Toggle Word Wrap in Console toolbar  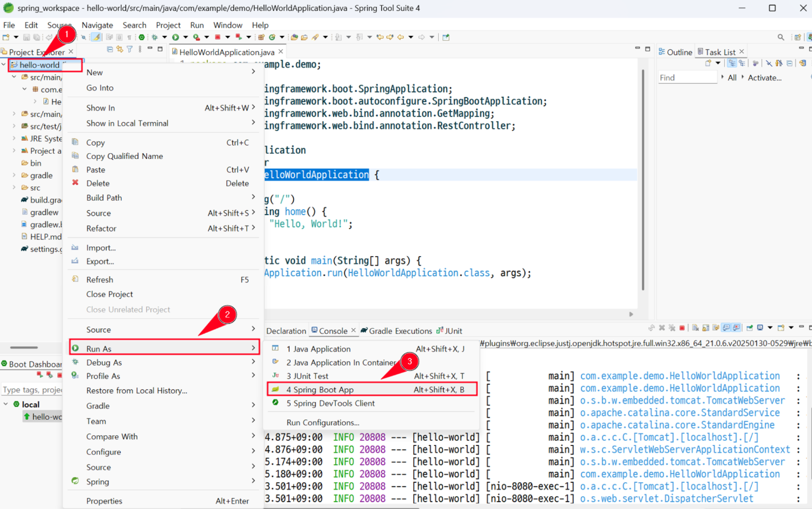[715, 328]
